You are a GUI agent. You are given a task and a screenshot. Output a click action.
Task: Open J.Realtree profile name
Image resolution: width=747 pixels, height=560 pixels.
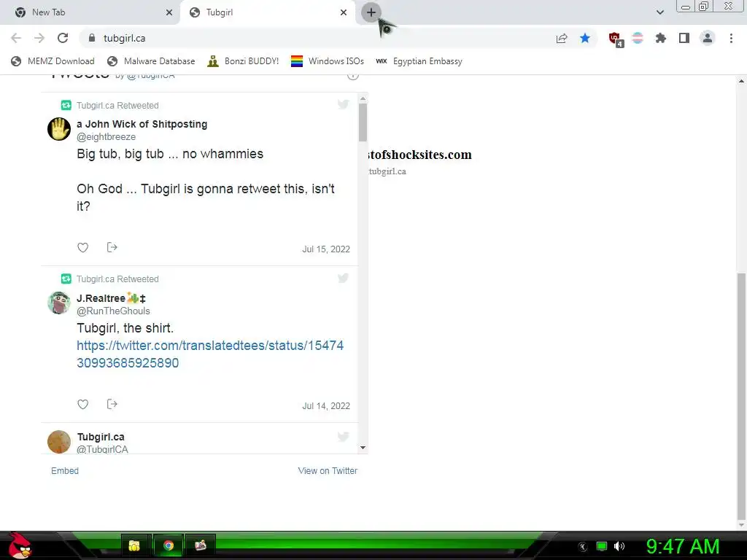click(x=111, y=298)
